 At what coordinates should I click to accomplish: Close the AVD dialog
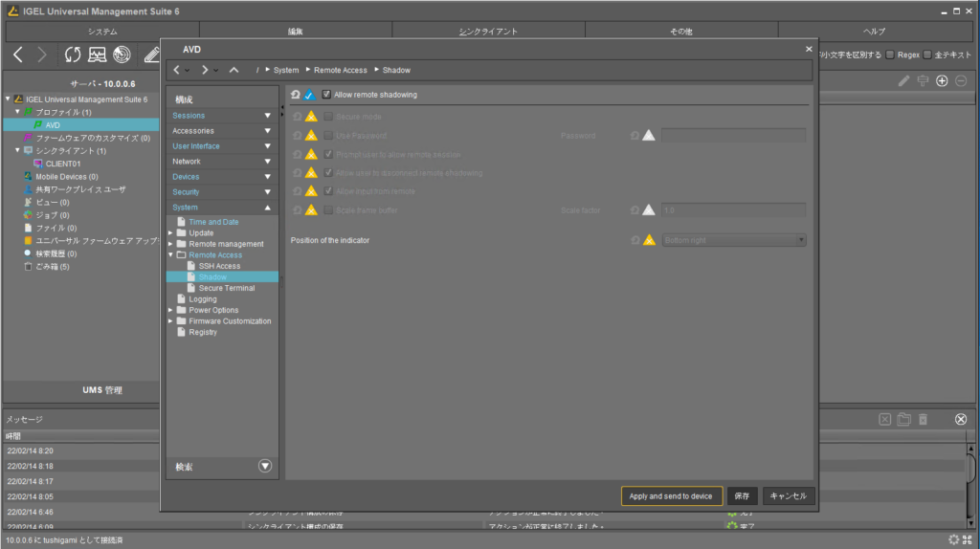(x=809, y=49)
